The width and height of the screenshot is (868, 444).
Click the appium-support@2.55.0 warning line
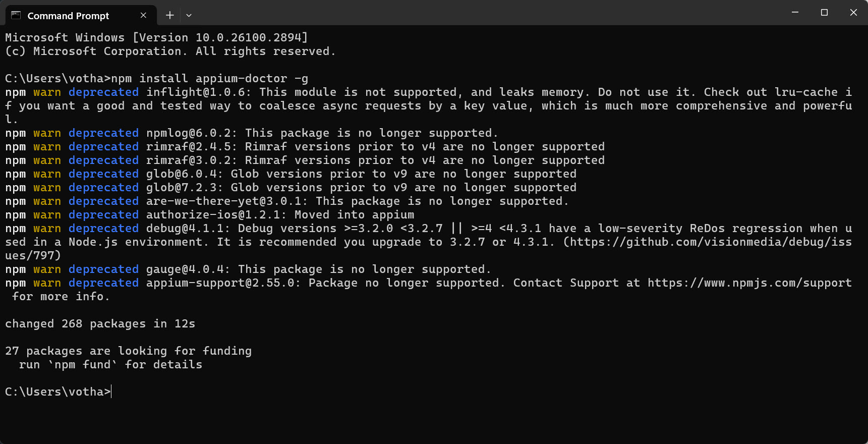click(429, 290)
